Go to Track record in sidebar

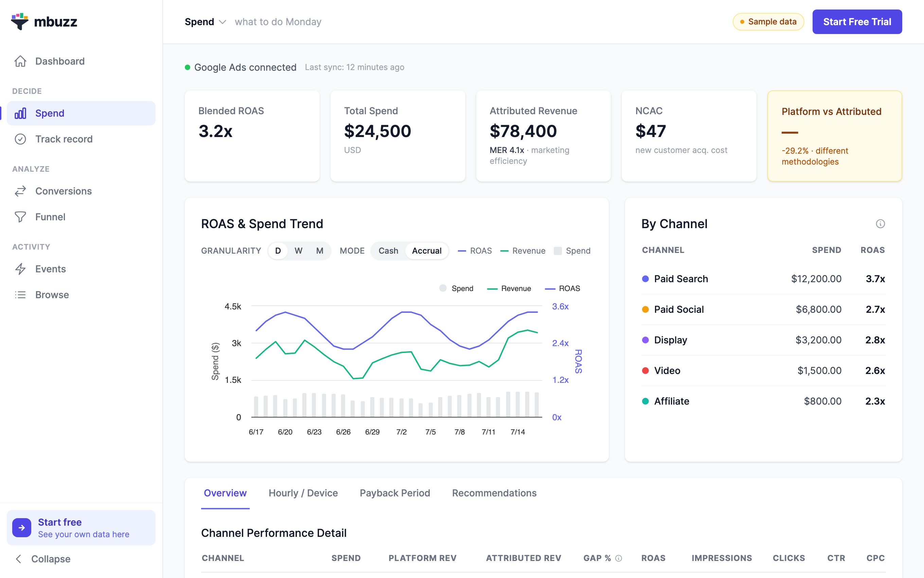(81, 139)
